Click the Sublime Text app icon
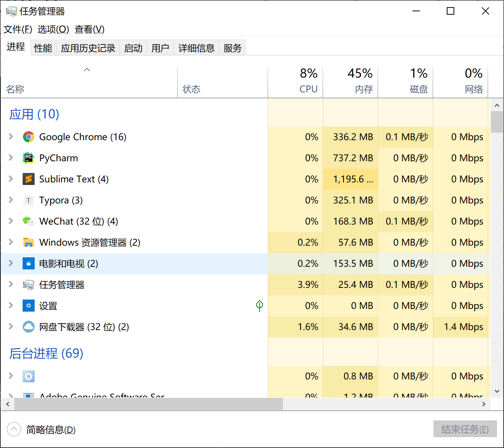504x448 pixels. click(29, 179)
